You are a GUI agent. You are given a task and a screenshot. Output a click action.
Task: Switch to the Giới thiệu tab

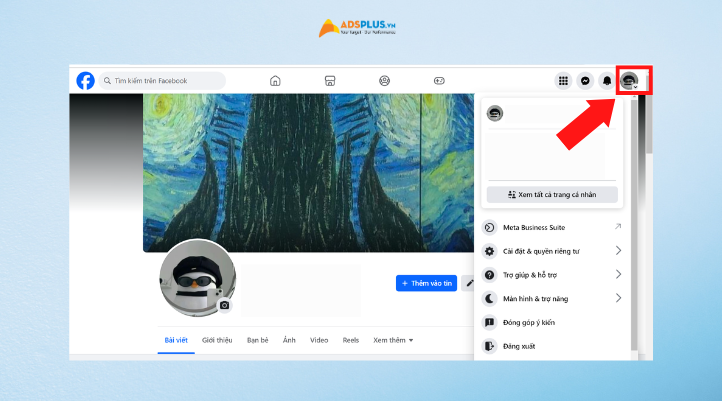(217, 340)
